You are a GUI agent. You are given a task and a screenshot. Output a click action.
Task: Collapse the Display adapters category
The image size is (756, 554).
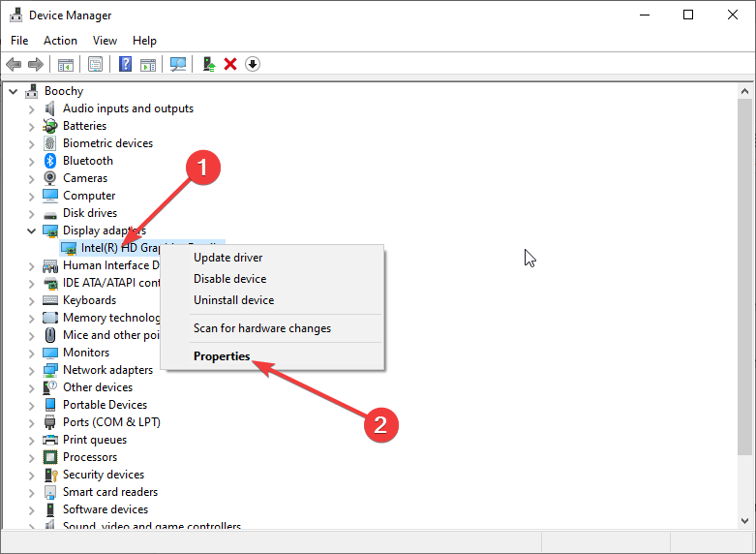tap(31, 231)
